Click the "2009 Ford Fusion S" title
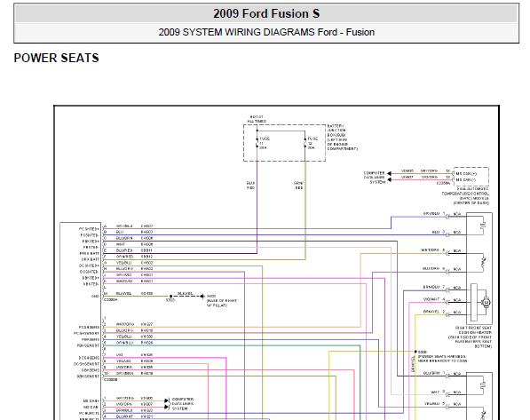The height and width of the screenshot is (420, 530). 266,13
